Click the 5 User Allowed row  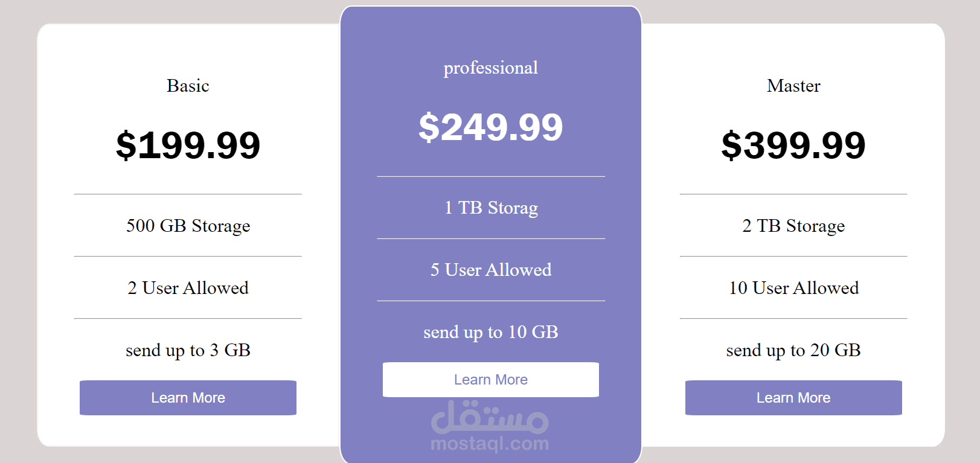(490, 270)
